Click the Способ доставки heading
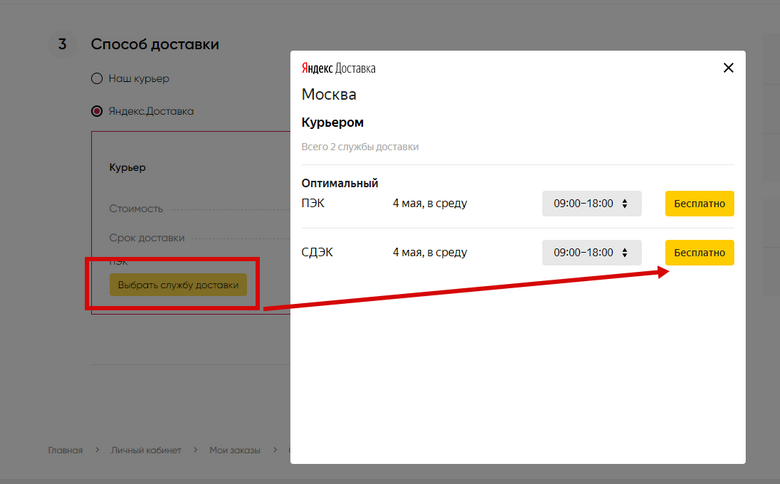The width and height of the screenshot is (780, 484). click(155, 44)
